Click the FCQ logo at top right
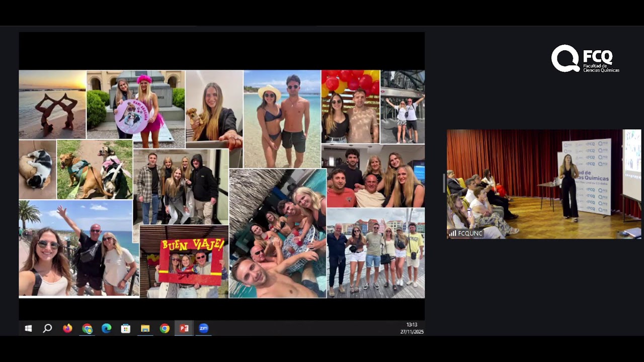The height and width of the screenshot is (362, 644). (585, 59)
